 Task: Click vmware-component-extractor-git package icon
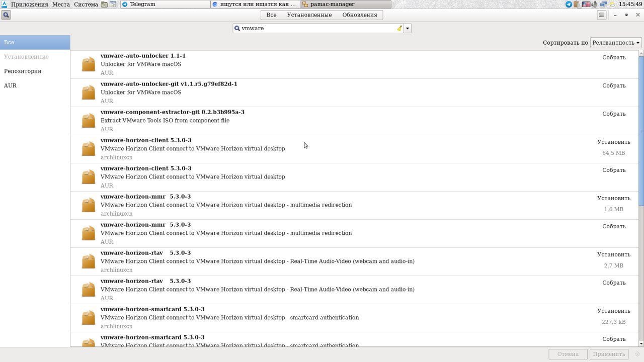(89, 121)
